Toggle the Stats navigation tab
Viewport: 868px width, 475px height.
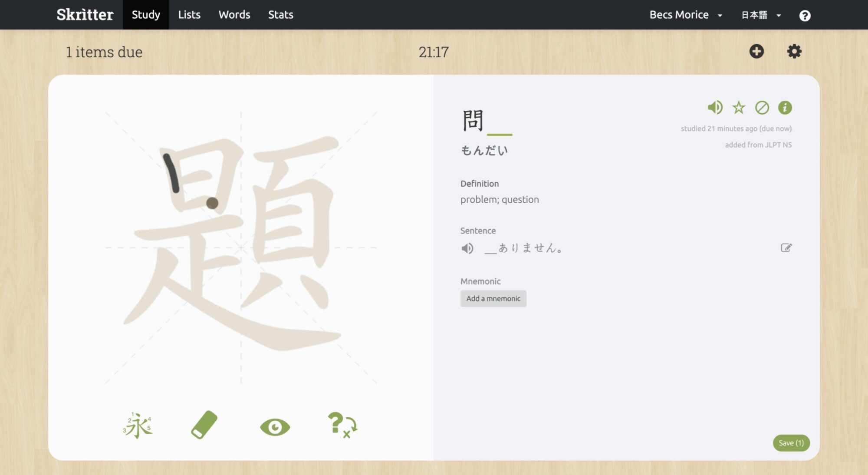click(280, 15)
